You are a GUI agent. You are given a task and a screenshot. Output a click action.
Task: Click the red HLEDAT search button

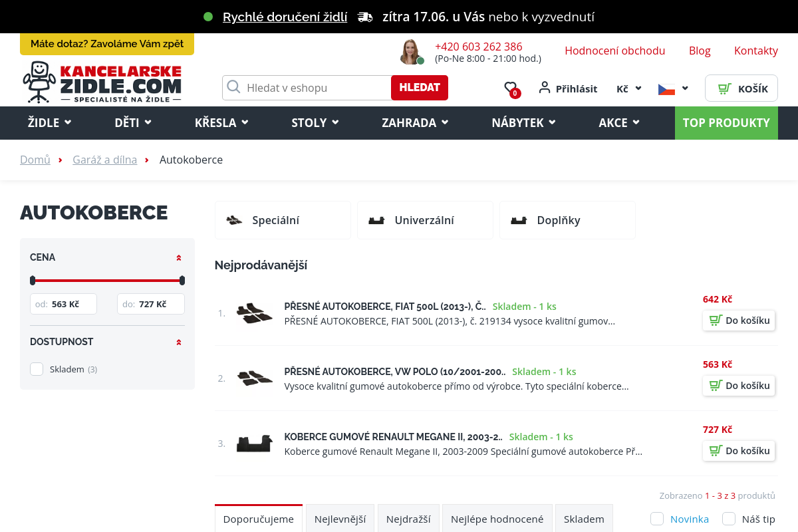tap(420, 88)
